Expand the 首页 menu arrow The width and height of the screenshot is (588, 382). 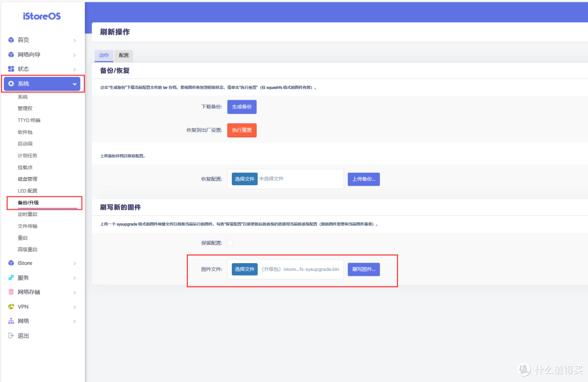75,40
